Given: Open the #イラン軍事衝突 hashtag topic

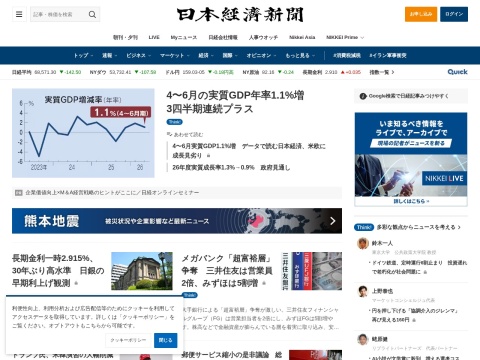Looking at the screenshot, I should (x=388, y=55).
